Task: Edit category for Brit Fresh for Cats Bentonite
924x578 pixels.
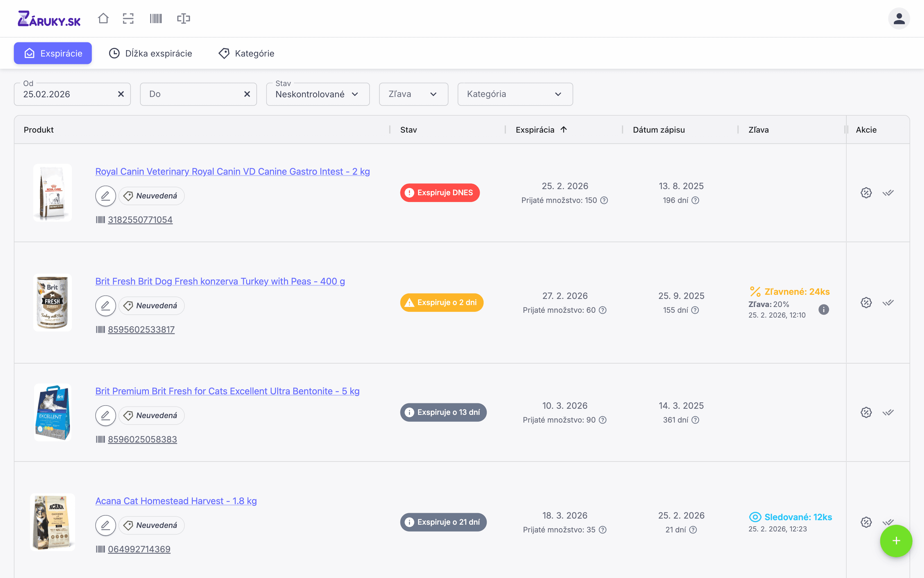Action: 105,415
